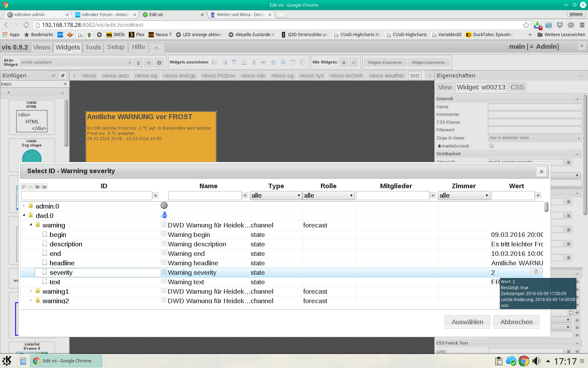Click the Abbrechen button
Screen dimensions: 588x368
tap(516, 322)
